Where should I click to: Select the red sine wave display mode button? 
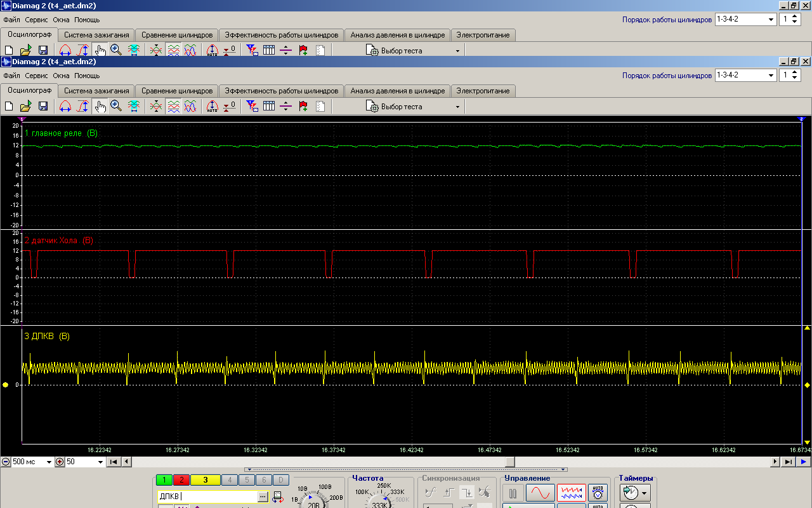coord(540,493)
